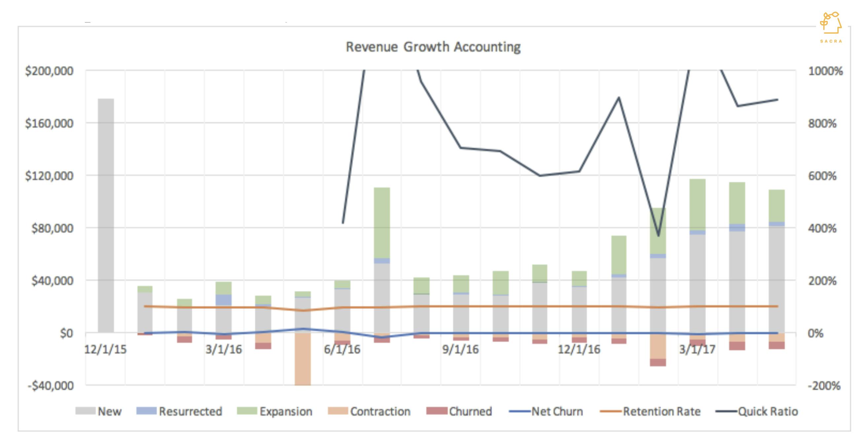Click the Net Churn legend label
868x443 pixels.
557,411
